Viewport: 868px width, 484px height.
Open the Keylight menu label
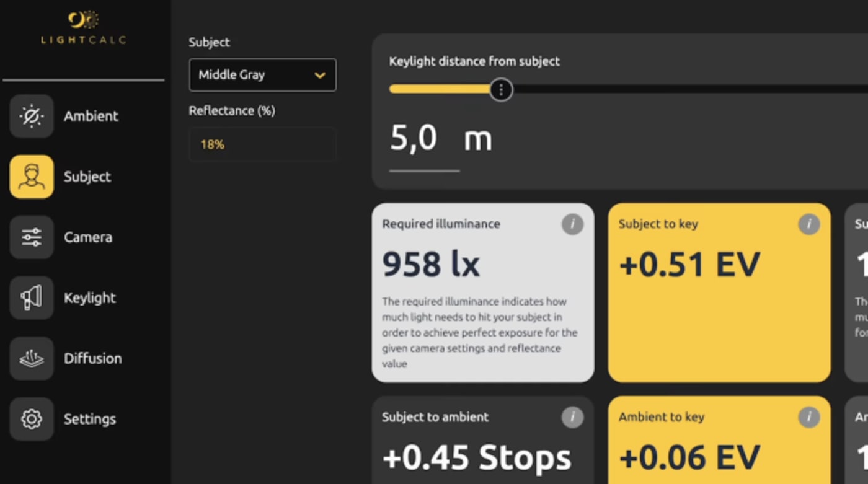[x=90, y=297]
